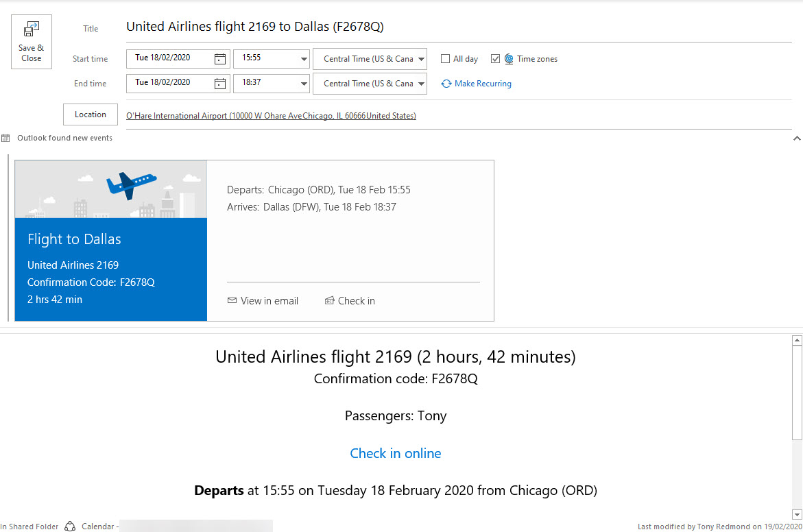Uncheck the Time zones checkbox

coord(496,59)
